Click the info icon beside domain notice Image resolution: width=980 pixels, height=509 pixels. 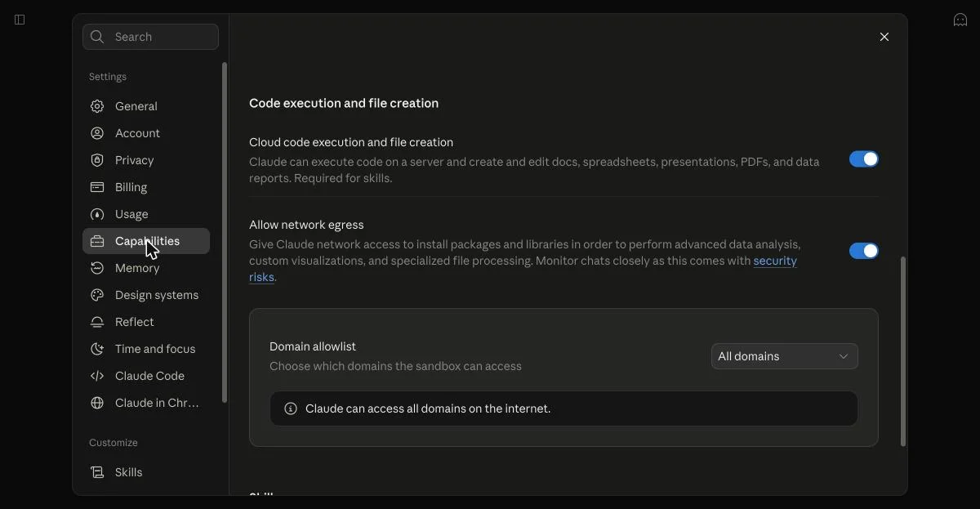coord(290,409)
